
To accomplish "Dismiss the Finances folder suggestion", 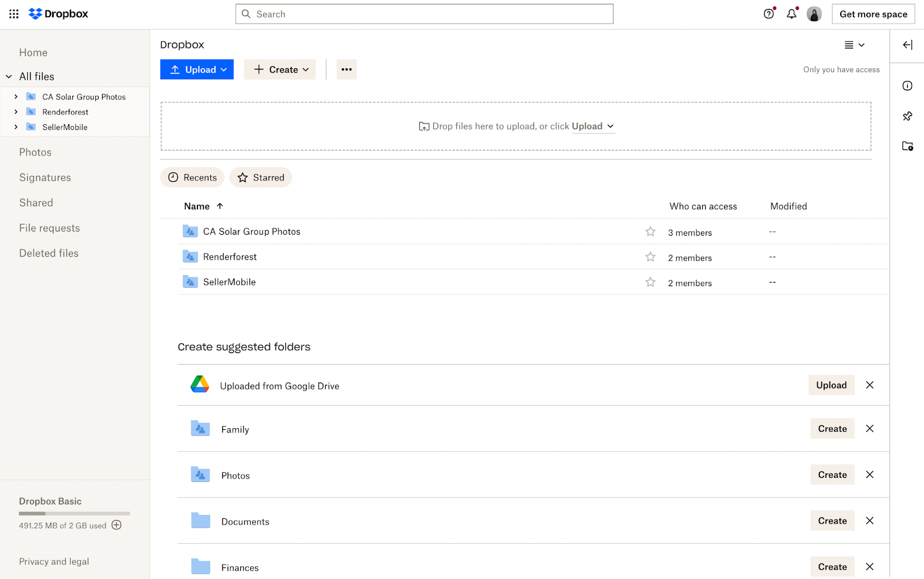I will coord(870,567).
